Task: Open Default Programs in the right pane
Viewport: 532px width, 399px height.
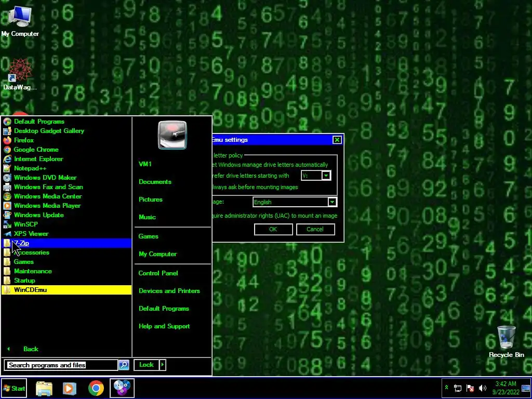Action: (x=164, y=309)
